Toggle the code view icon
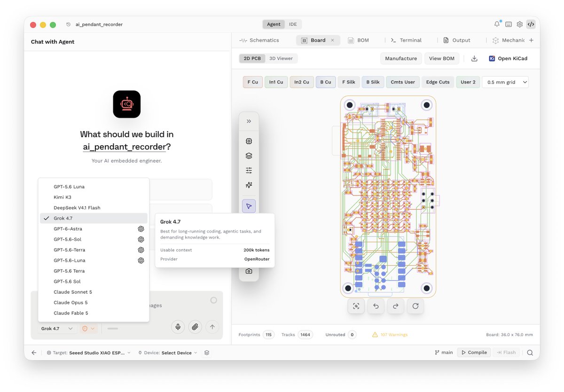 click(x=531, y=24)
